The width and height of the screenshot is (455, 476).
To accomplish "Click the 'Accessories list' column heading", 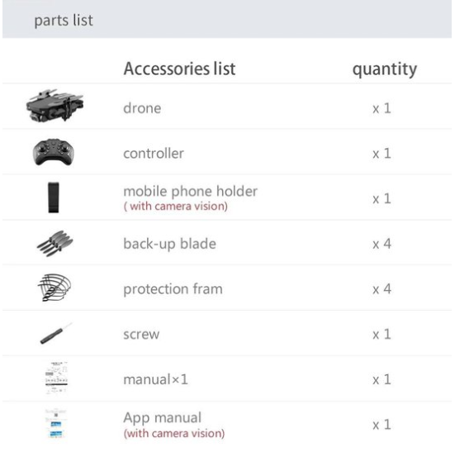I will [x=179, y=69].
